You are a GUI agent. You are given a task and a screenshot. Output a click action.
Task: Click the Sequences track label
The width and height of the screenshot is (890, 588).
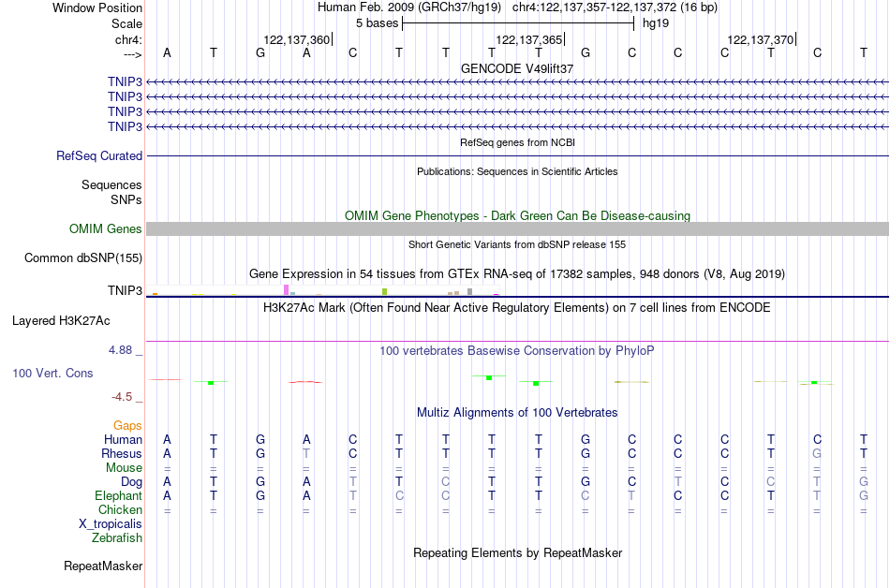(111, 184)
